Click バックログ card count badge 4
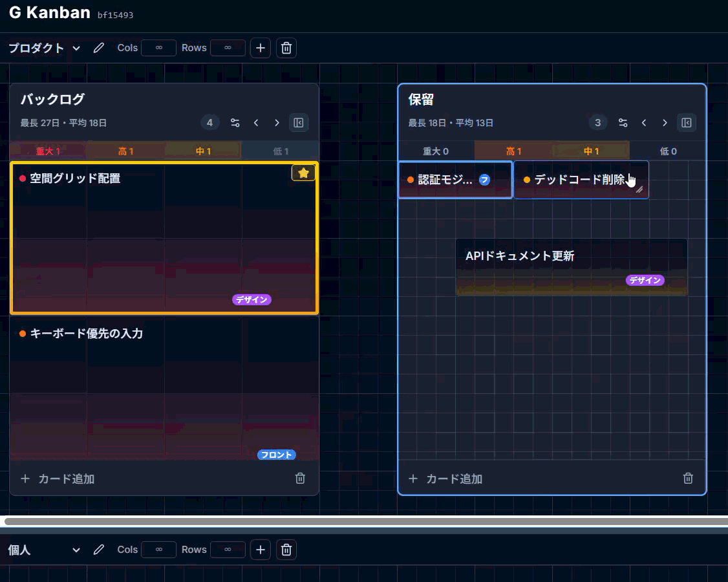Image resolution: width=728 pixels, height=582 pixels. [210, 123]
